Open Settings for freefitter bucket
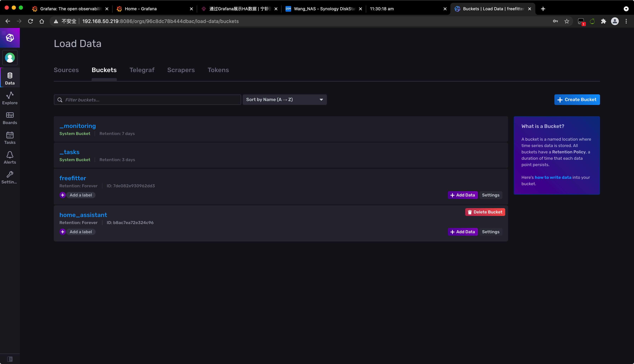 491,195
